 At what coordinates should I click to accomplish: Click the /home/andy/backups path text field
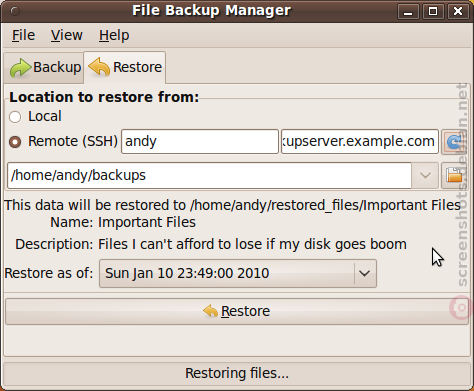tap(209, 175)
